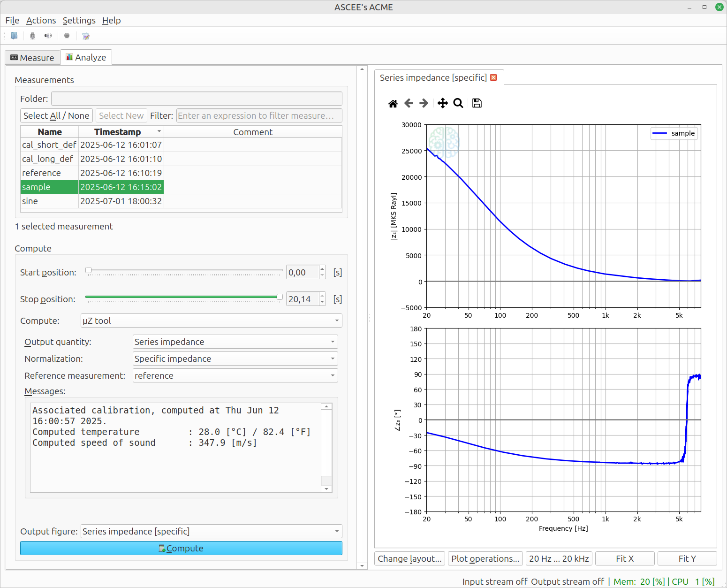Image resolution: width=727 pixels, height=588 pixels.
Task: Select the sample measurement row
Action: (181, 187)
